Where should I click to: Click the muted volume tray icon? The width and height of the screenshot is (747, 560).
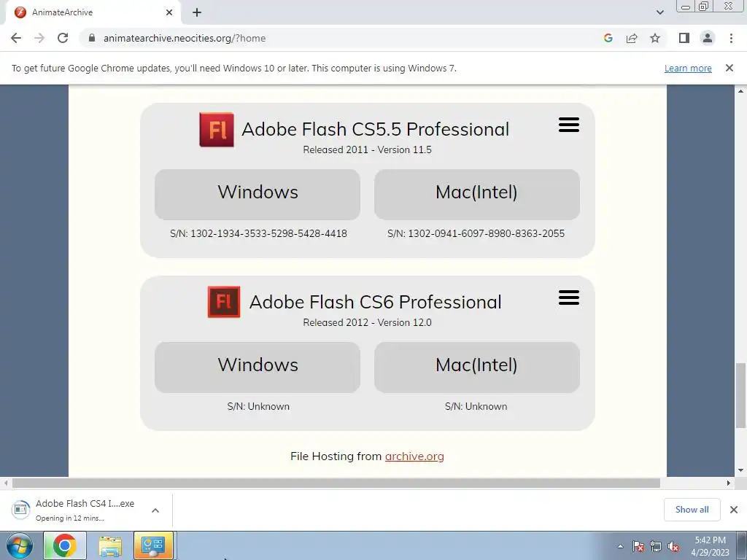[x=673, y=546]
